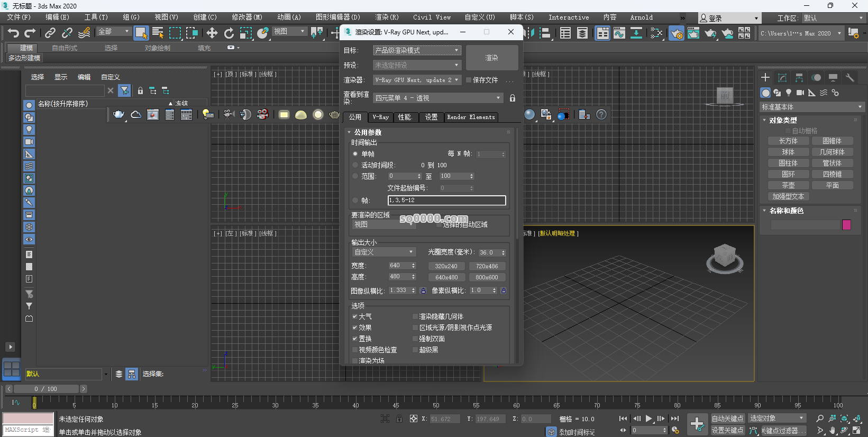Click the Play Animation button
Viewport: 868px width, 437px height.
pos(649,418)
